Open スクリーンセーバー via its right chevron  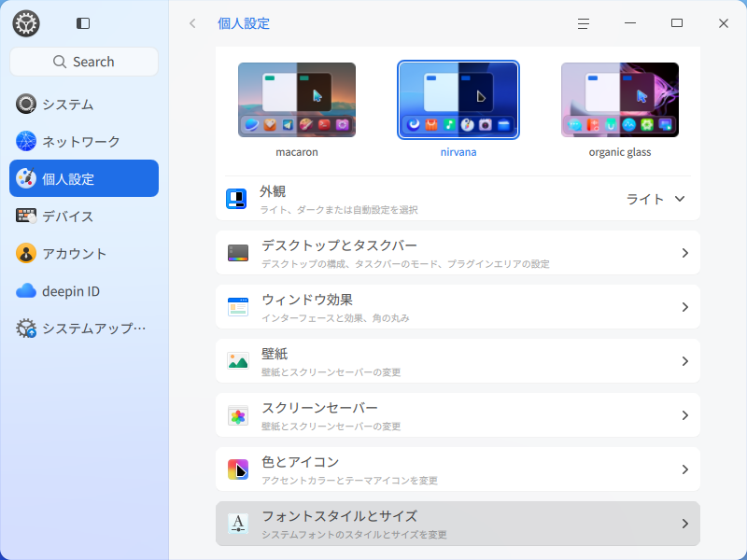coord(684,415)
